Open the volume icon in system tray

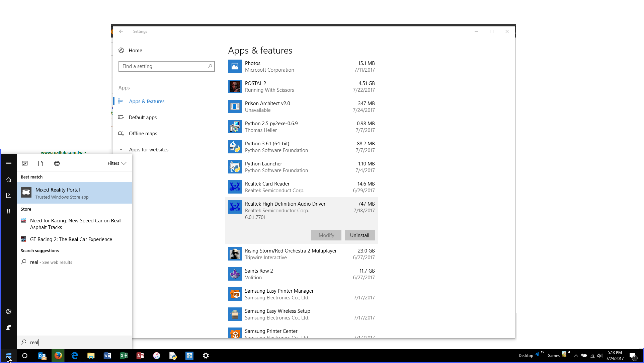(x=600, y=356)
